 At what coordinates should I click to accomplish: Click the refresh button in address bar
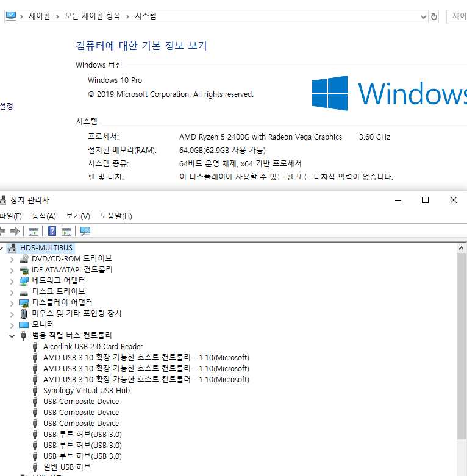click(x=434, y=16)
